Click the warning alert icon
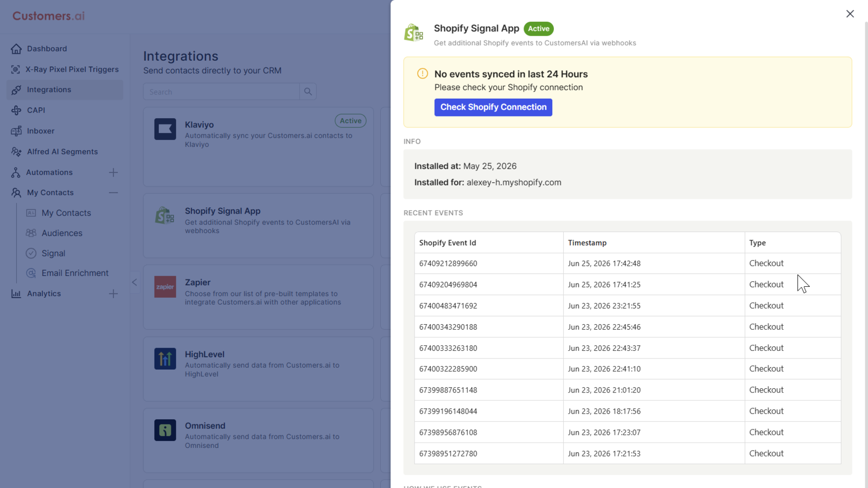The height and width of the screenshot is (488, 868). [x=423, y=74]
